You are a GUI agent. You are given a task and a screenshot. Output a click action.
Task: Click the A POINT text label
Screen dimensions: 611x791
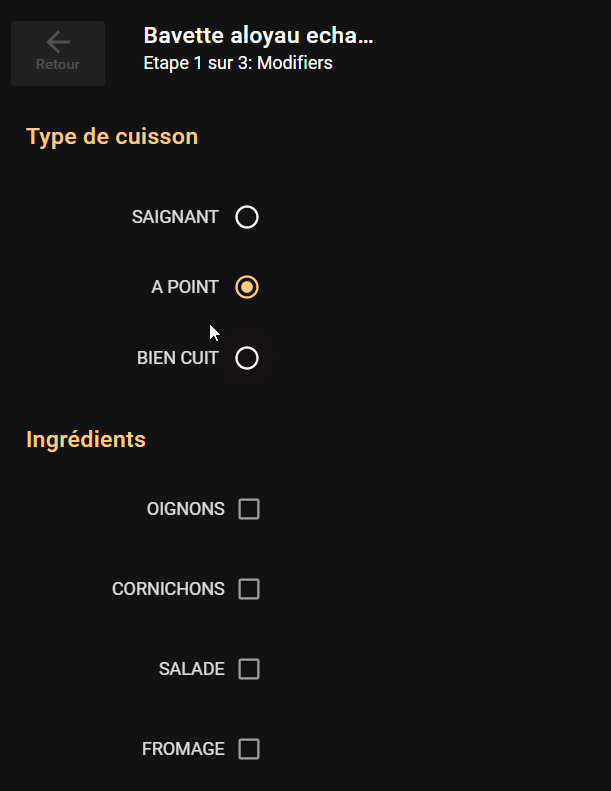click(x=185, y=287)
